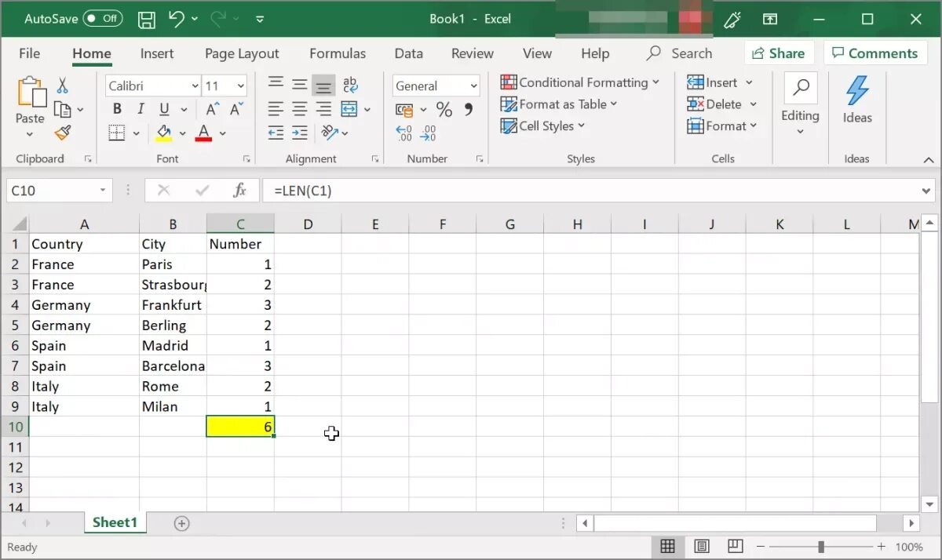942x560 pixels.
Task: Adjust the zoom slider handle
Action: pyautogui.click(x=821, y=547)
